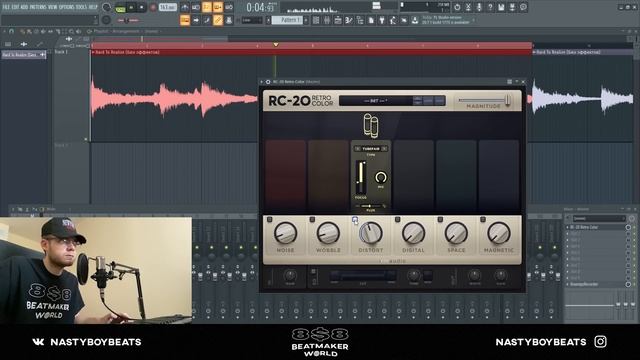Click the main volume knob in top toolbar

(x=107, y=7)
